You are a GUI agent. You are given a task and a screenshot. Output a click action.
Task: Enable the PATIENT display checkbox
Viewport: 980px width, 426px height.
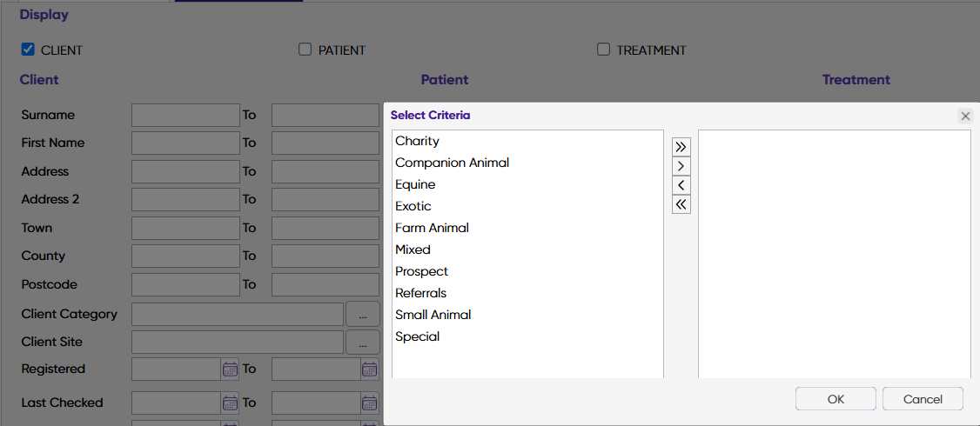305,50
